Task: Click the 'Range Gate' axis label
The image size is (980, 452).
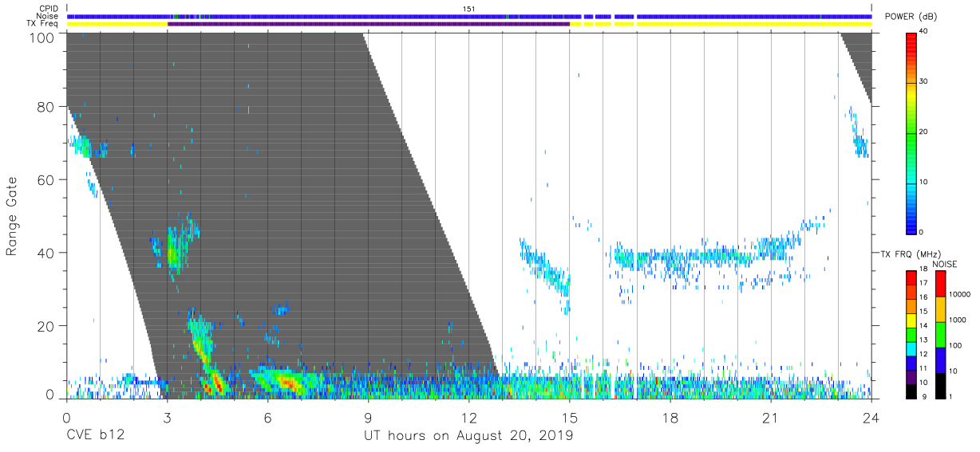Action: point(12,216)
